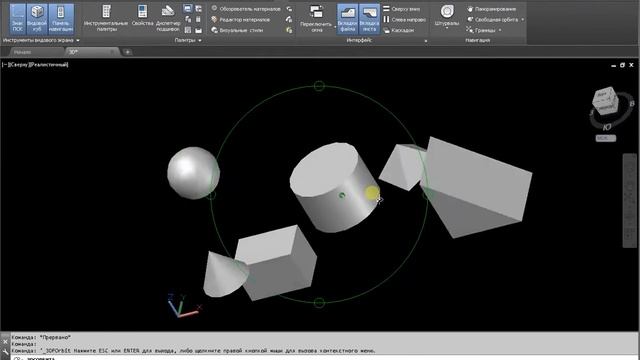This screenshot has height=360, width=640.
Task: Activate Свободная орбита free orbit tool
Action: pyautogui.click(x=493, y=19)
